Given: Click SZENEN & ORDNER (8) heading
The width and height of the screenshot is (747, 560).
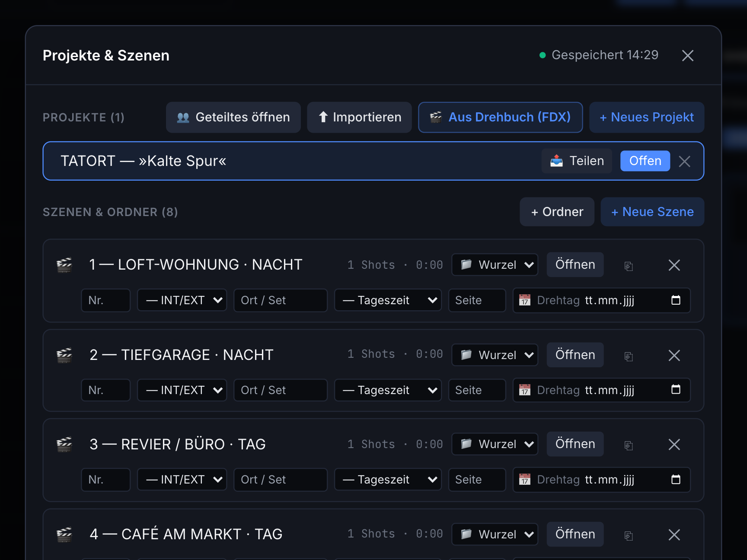Looking at the screenshot, I should click(110, 212).
